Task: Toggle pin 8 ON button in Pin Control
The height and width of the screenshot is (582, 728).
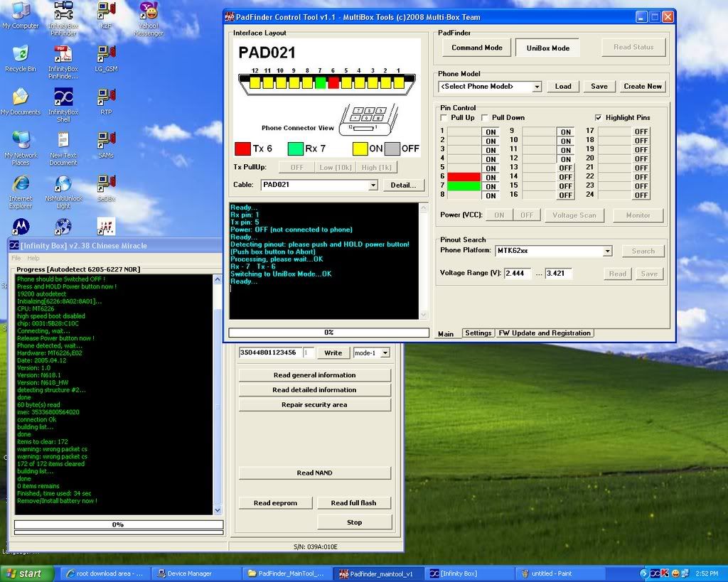Action: pos(491,195)
